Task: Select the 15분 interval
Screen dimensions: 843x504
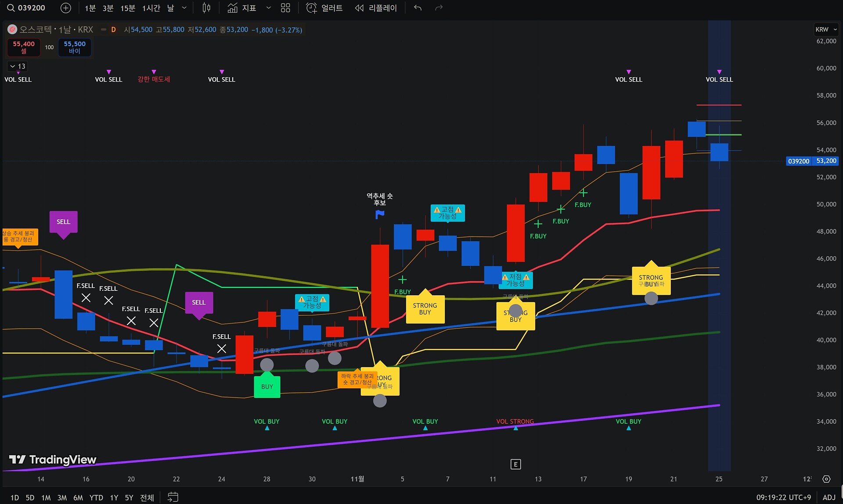Action: [x=128, y=8]
